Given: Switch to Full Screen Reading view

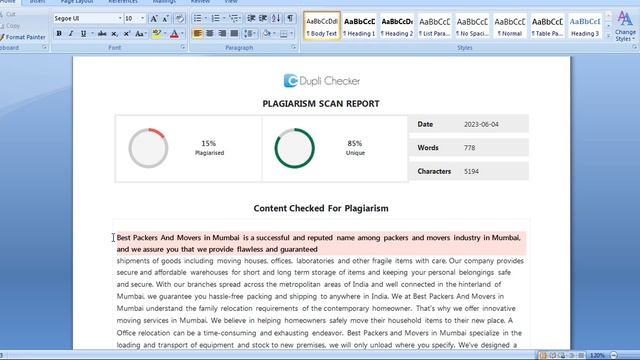Looking at the screenshot, I should pyautogui.click(x=552, y=356).
